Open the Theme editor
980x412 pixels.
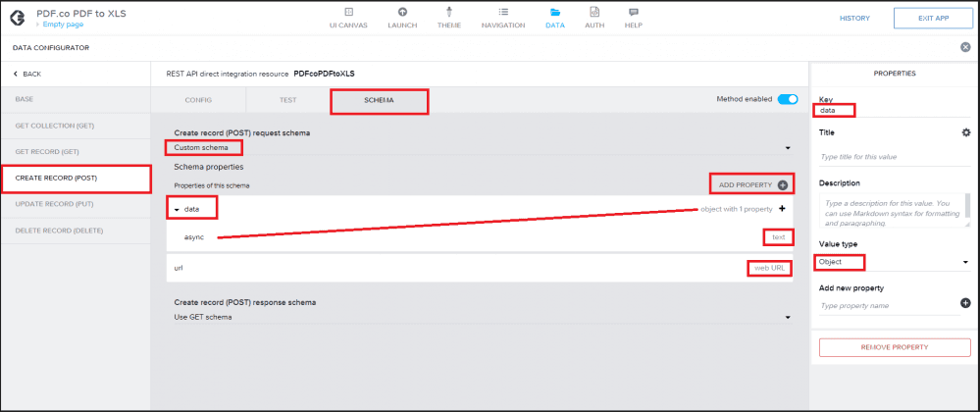(448, 18)
